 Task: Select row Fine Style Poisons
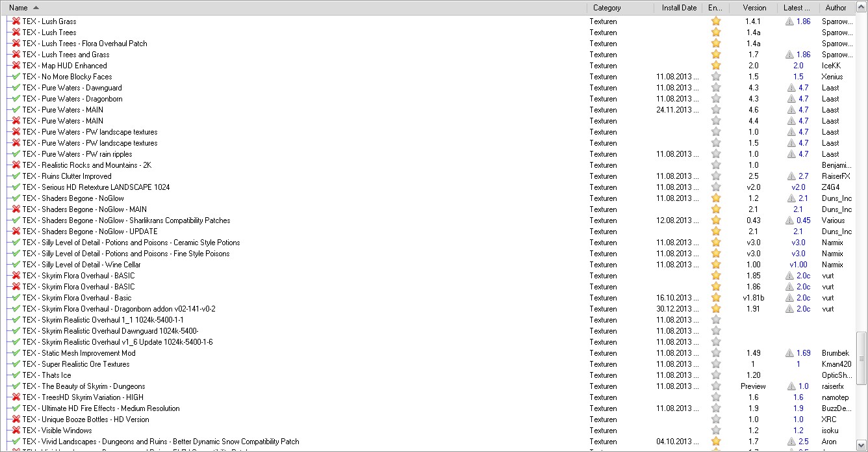coord(429,254)
